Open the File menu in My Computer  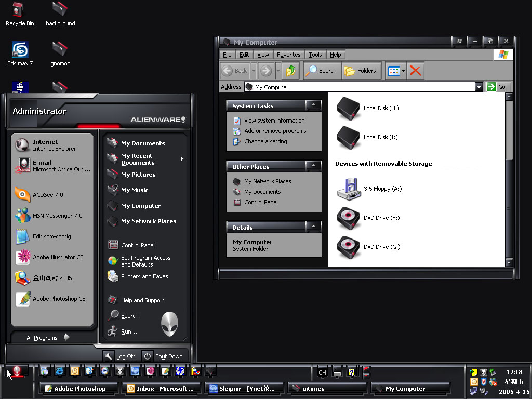click(x=227, y=55)
